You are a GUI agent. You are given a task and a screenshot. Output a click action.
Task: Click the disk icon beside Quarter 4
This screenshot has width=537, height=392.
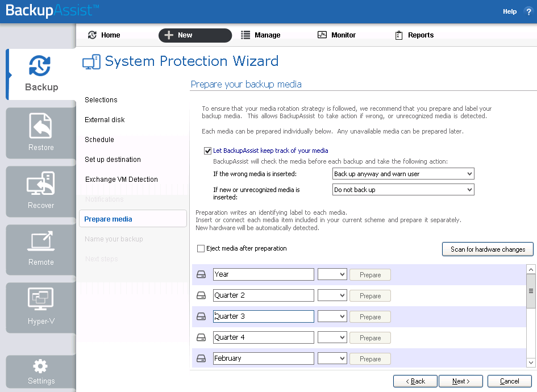[x=201, y=337]
